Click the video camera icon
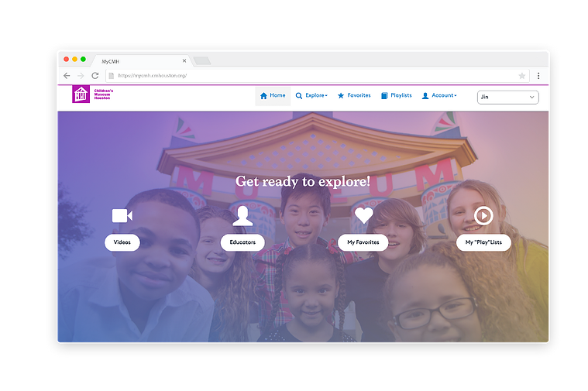Viewport: 588px width, 391px height. click(x=122, y=215)
